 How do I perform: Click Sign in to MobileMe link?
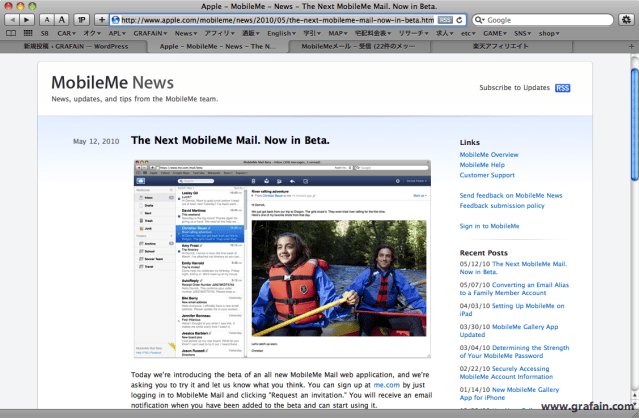(489, 226)
